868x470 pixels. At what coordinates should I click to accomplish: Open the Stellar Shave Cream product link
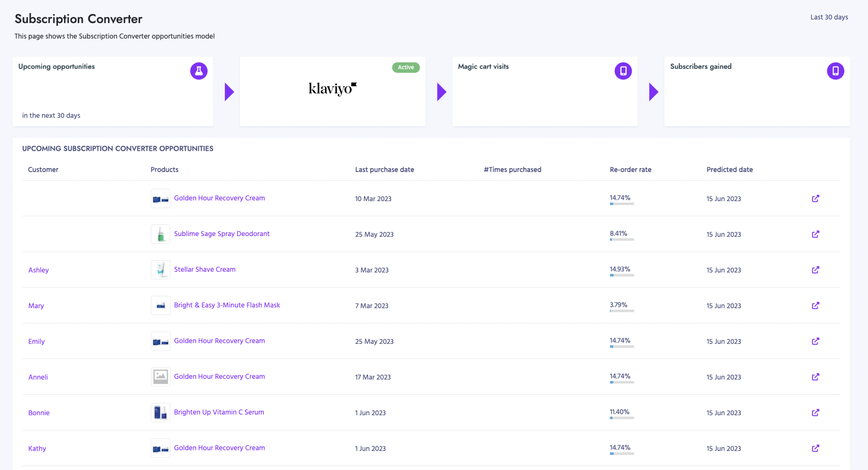coord(205,269)
